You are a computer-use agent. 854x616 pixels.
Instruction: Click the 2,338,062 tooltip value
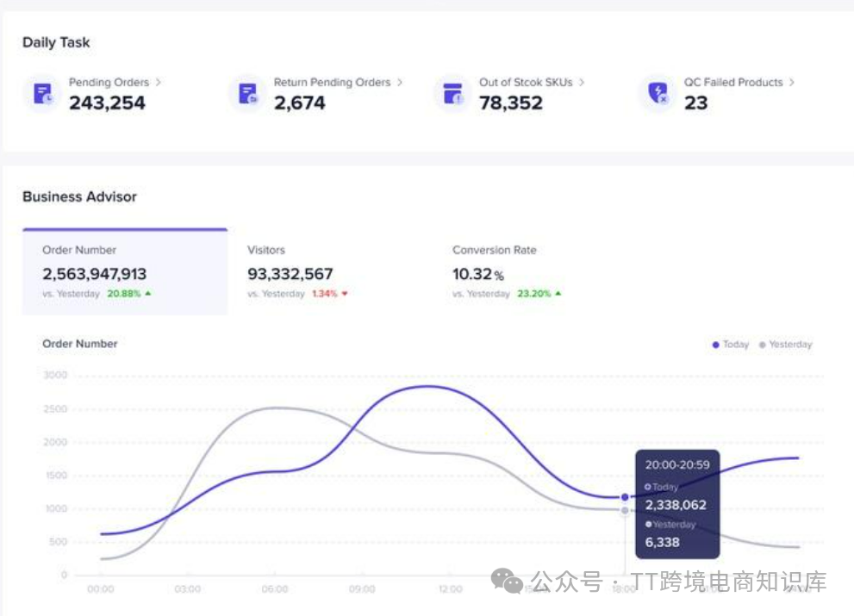click(x=676, y=505)
